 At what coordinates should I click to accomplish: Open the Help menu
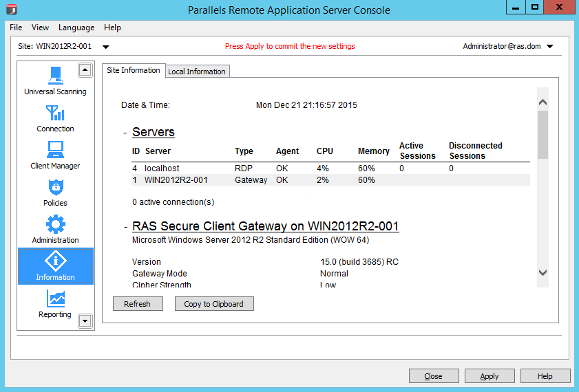pos(112,28)
